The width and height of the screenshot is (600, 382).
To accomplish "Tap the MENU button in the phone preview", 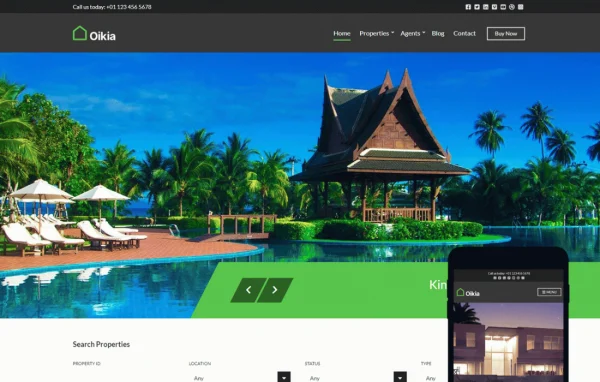I will [549, 292].
